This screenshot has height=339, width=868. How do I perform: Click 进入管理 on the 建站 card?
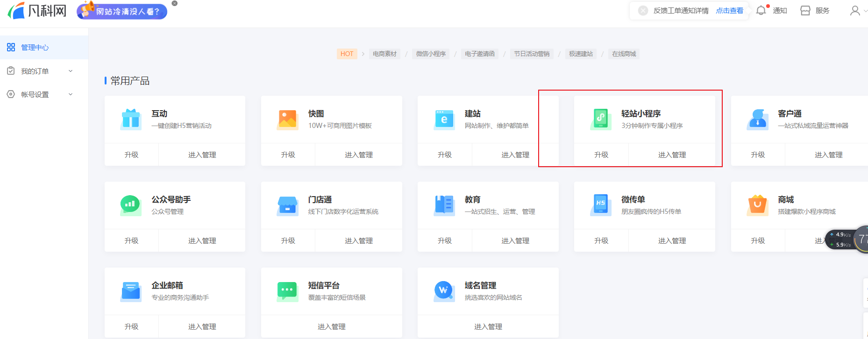pyautogui.click(x=515, y=155)
